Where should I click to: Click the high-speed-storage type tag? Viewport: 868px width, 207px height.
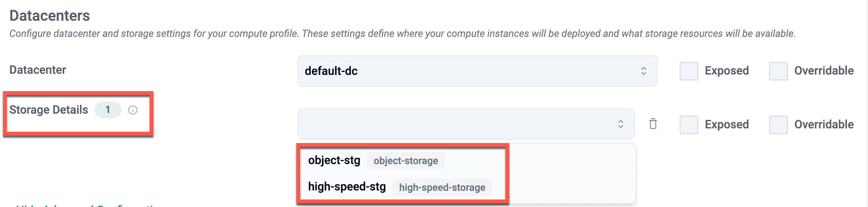(442, 187)
